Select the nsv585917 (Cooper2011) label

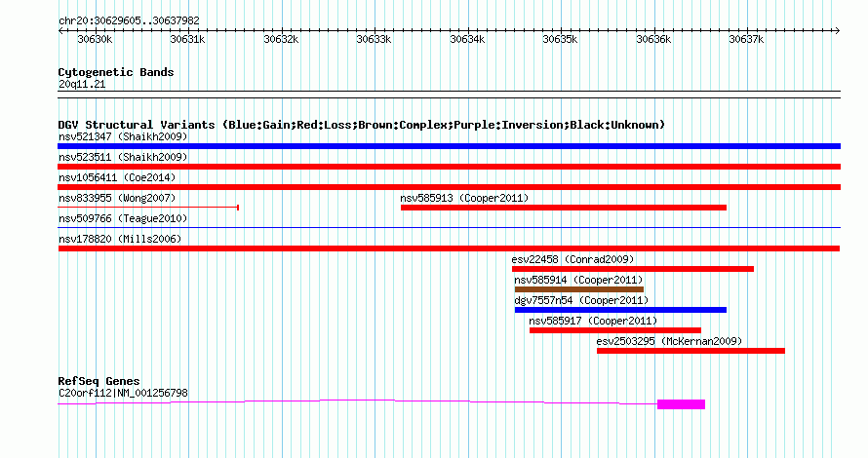pyautogui.click(x=593, y=321)
